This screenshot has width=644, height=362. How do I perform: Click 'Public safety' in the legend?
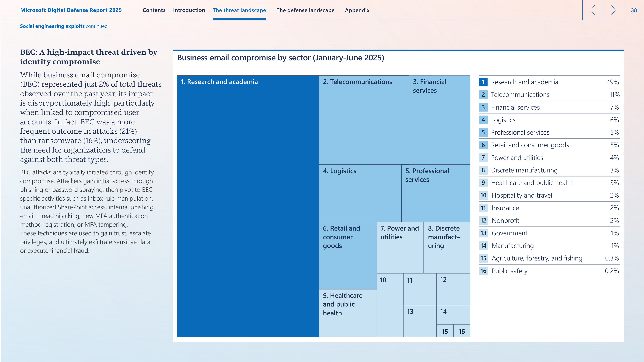coord(509,271)
